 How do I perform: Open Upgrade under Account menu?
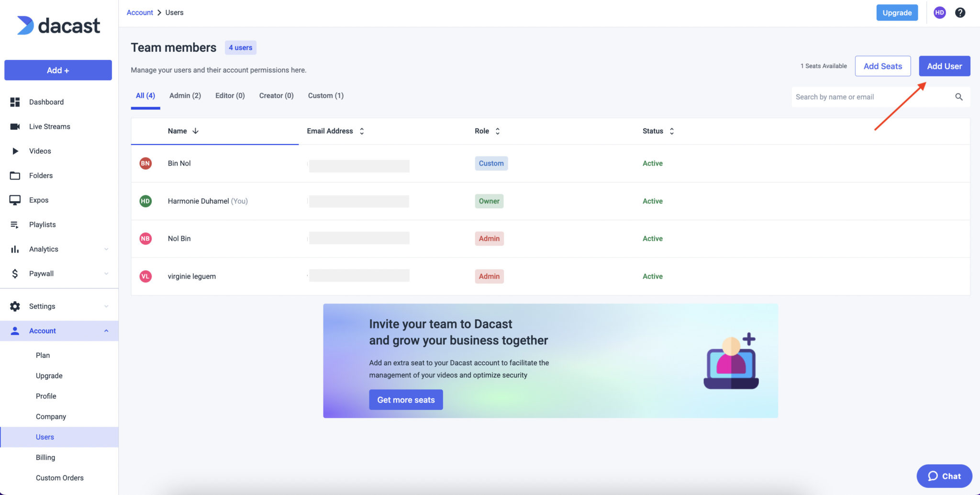click(x=49, y=376)
